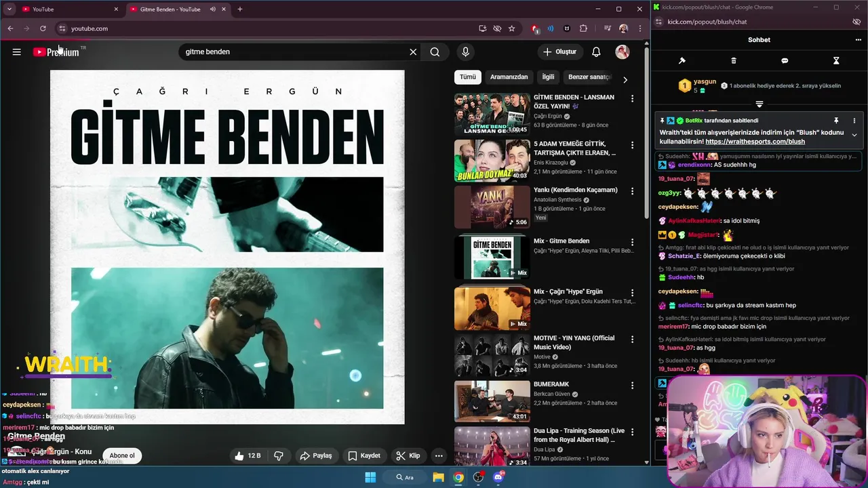Like the video with 12 B
Image resolution: width=868 pixels, height=488 pixels.
pos(248,455)
